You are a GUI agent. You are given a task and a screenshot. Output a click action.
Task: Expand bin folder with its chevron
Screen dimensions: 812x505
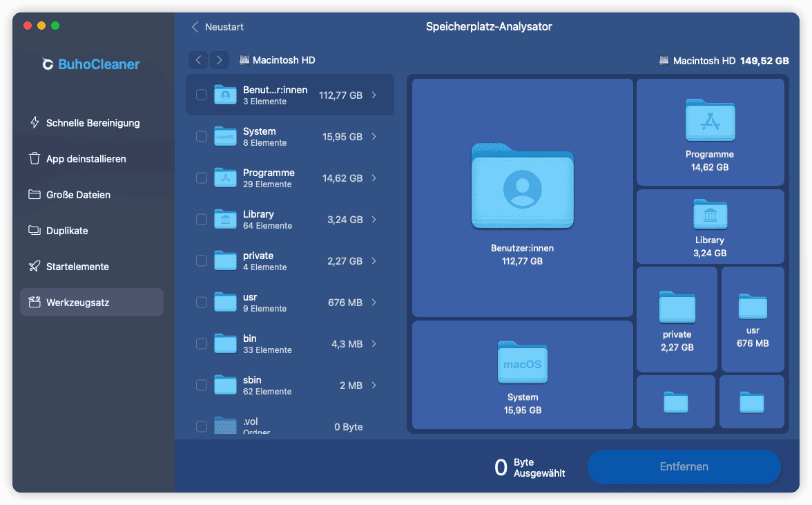374,343
